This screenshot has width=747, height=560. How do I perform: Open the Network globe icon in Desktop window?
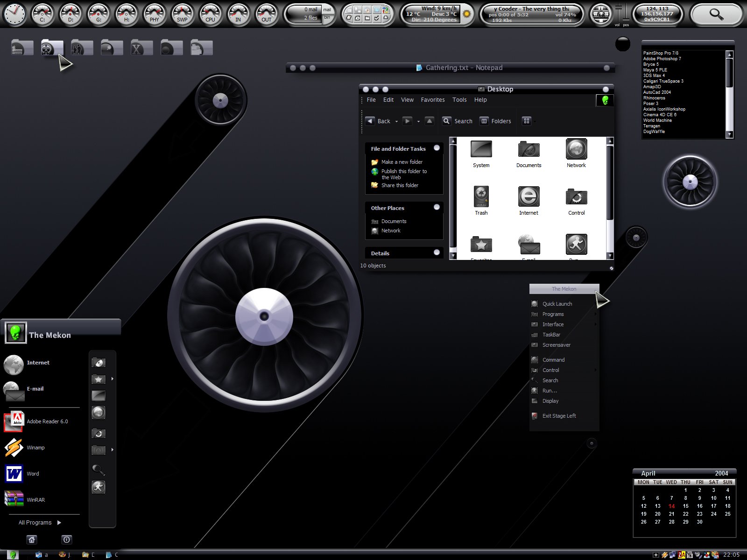[x=576, y=149]
